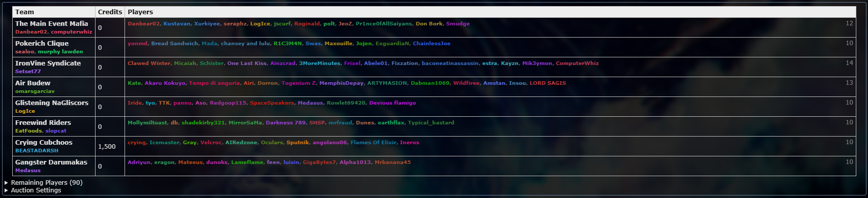Click player Kate in Air Budew

134,83
